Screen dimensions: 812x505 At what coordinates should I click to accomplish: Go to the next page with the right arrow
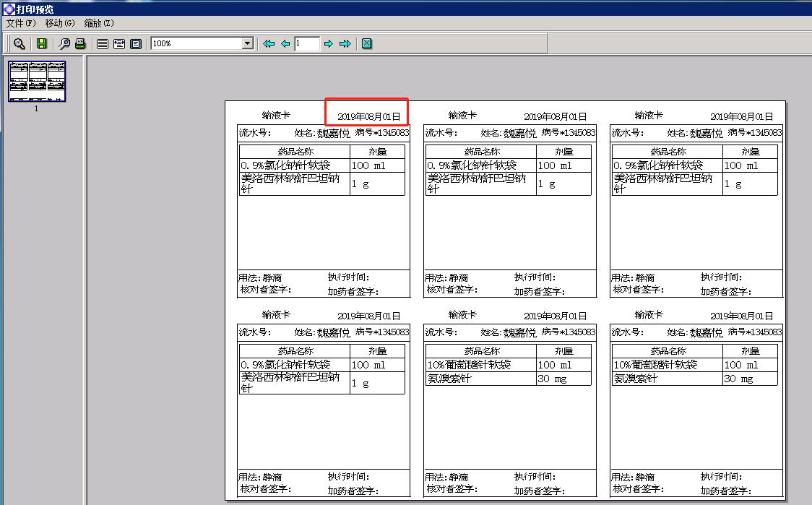[x=328, y=44]
